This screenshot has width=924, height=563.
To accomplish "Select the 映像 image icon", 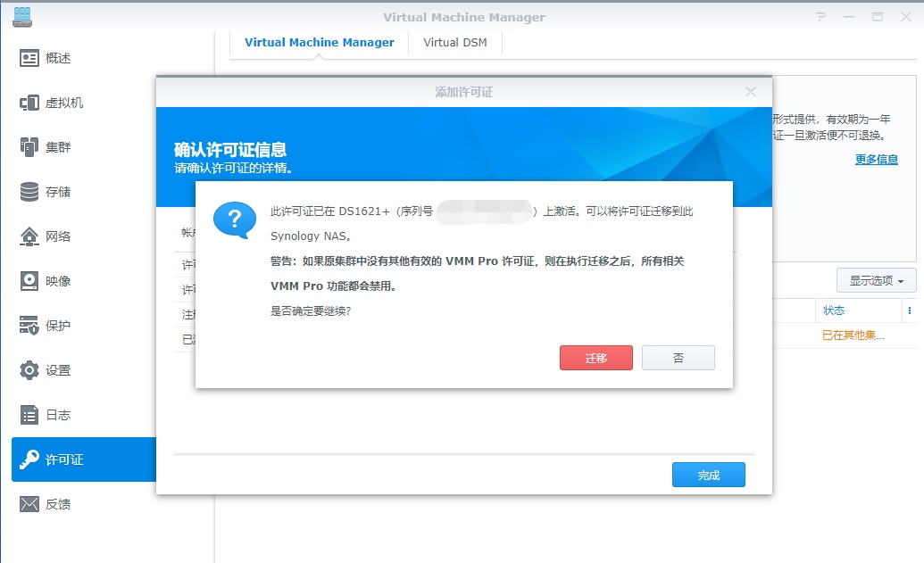I will click(x=29, y=281).
